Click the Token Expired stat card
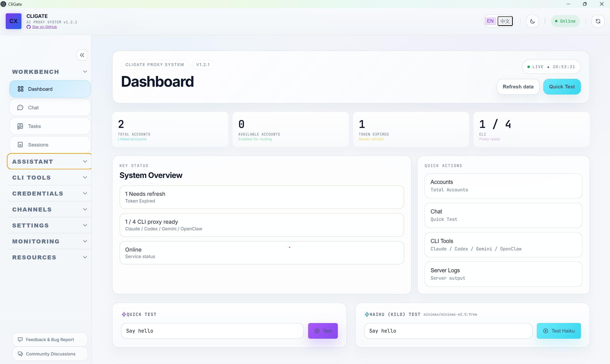 [411, 130]
